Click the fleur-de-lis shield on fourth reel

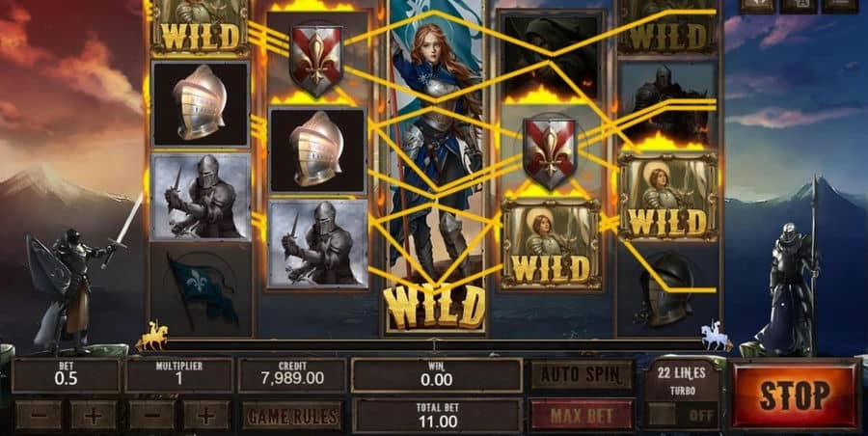click(551, 152)
